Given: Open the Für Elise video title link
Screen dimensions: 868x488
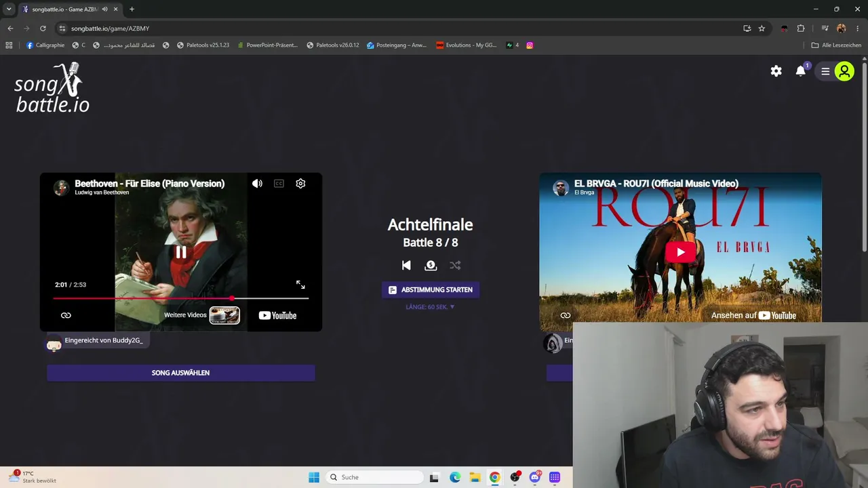Looking at the screenshot, I should coord(149,184).
